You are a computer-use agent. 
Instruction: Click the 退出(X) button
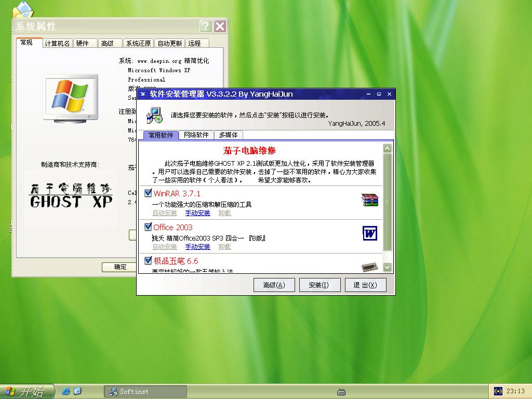click(365, 285)
